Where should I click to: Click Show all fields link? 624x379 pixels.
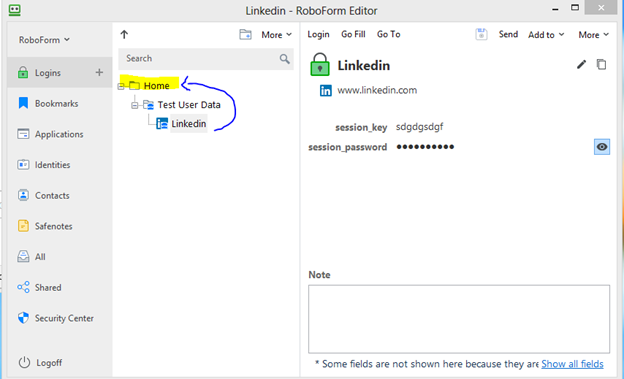click(x=572, y=364)
